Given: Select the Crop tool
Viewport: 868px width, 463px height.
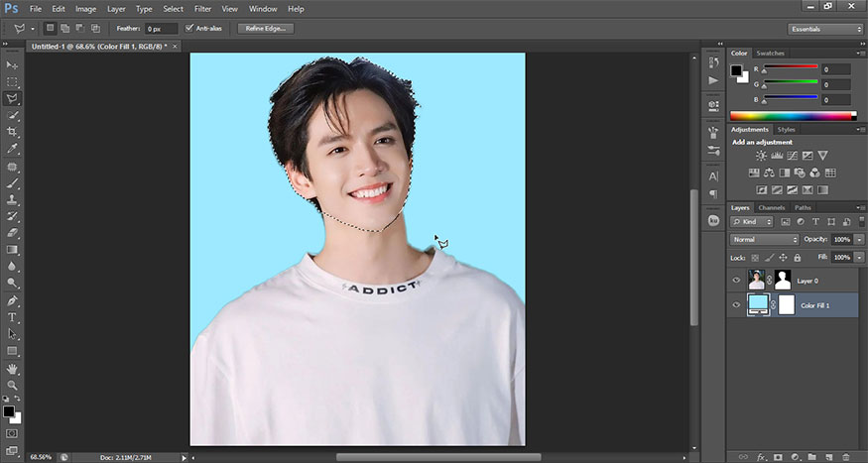Looking at the screenshot, I should 12,132.
